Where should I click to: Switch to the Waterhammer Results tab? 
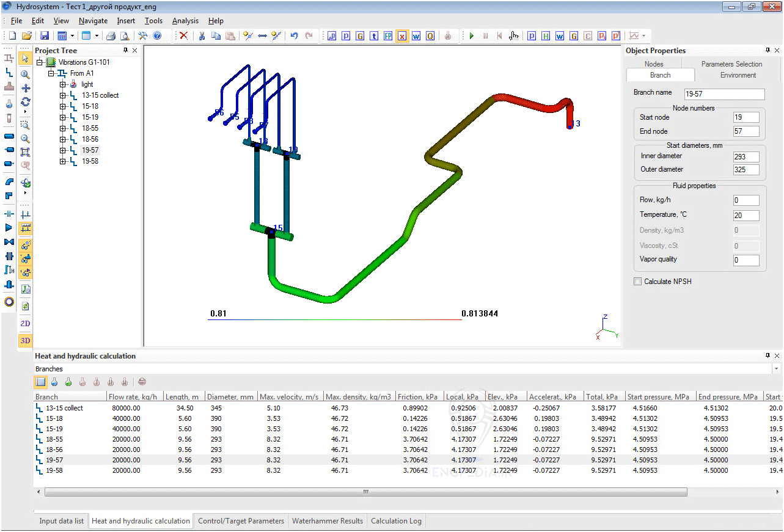coord(328,521)
